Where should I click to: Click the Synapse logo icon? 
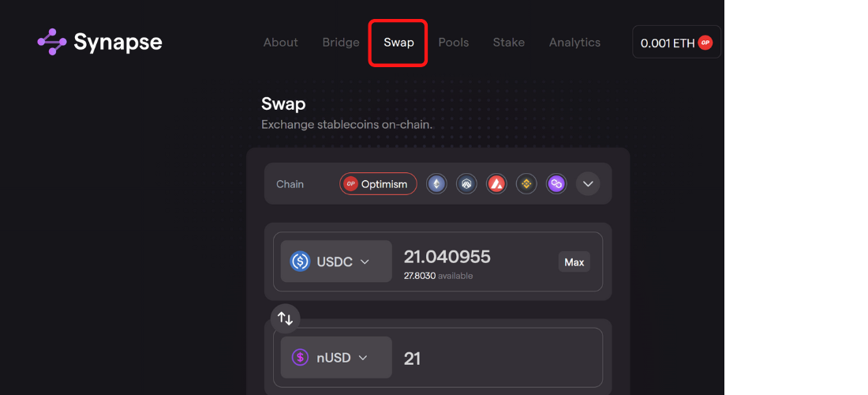(52, 42)
